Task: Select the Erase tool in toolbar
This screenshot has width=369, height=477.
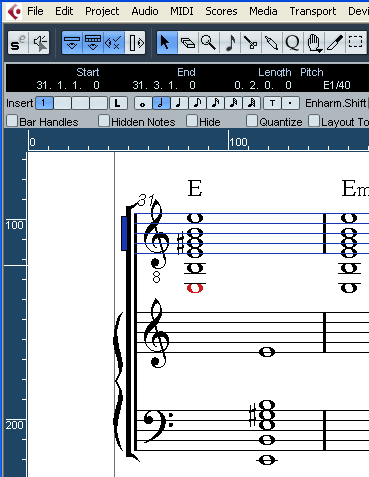Action: coord(187,43)
